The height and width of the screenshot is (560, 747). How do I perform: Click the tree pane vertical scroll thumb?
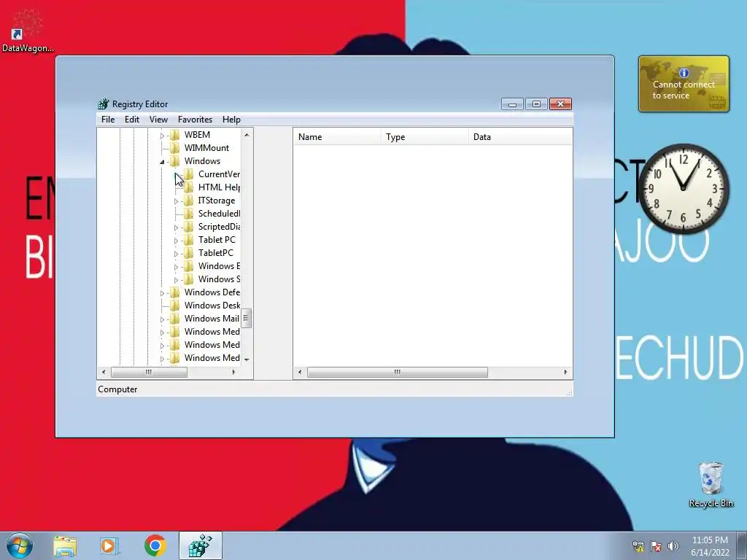(x=247, y=319)
